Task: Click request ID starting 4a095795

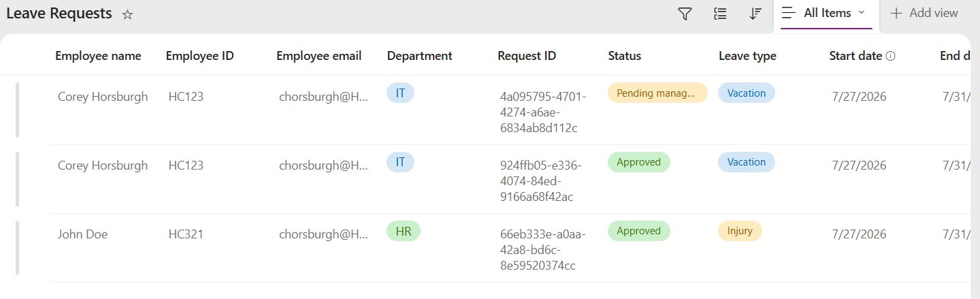Action: click(543, 112)
